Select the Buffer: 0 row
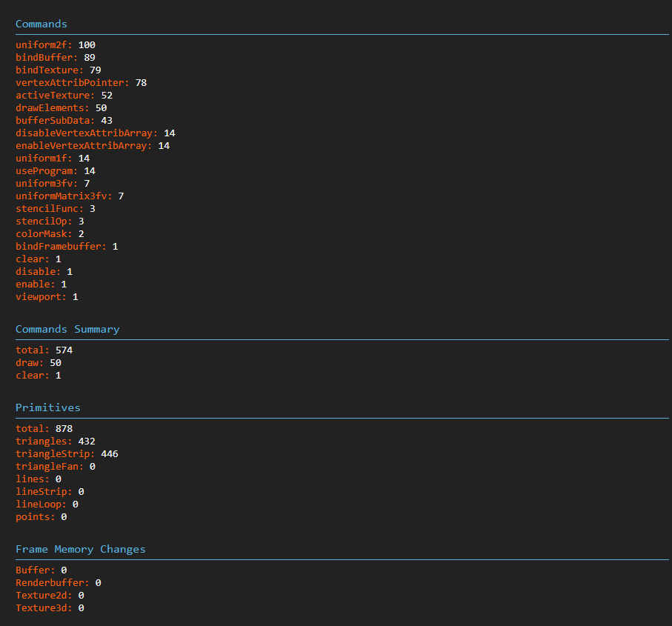672x626 pixels. point(41,570)
